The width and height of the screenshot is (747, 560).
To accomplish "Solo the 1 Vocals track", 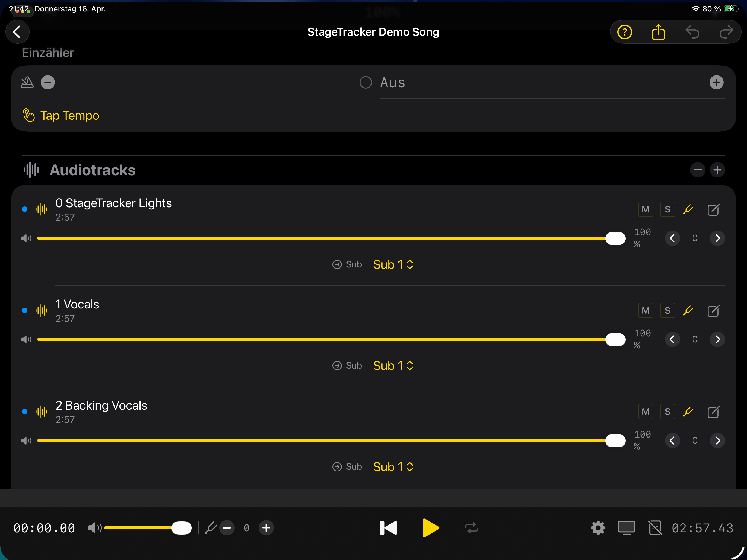I will coord(667,310).
